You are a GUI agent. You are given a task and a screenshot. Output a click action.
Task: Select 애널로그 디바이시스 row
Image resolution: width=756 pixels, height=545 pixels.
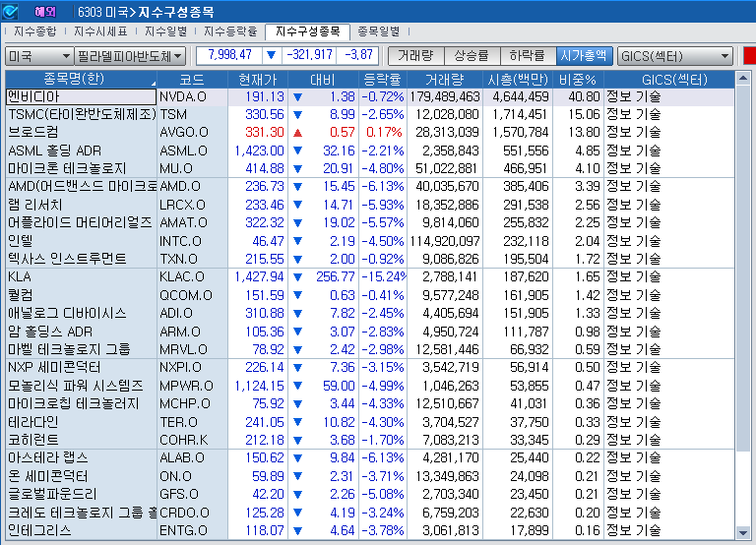coord(370,313)
